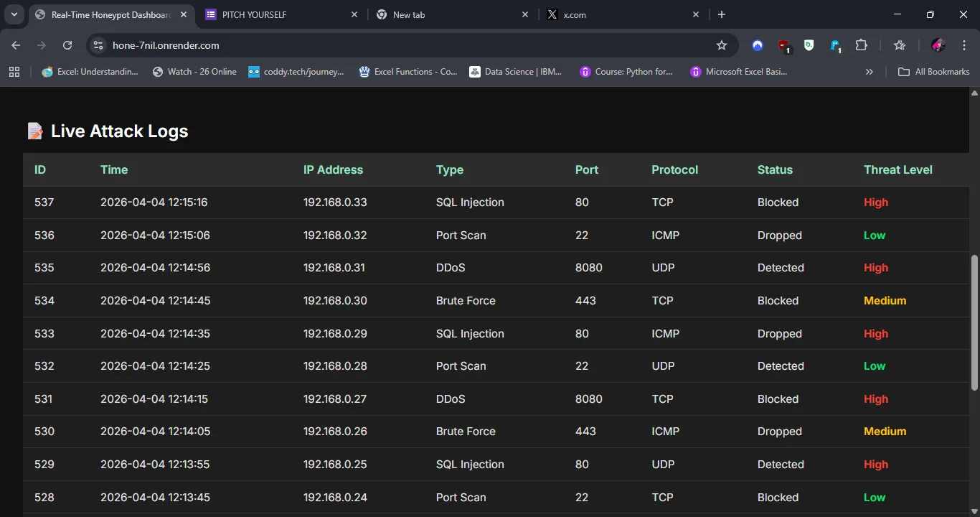The image size is (980, 517).
Task: Open Chrome three-dot menu
Action: pyautogui.click(x=964, y=45)
